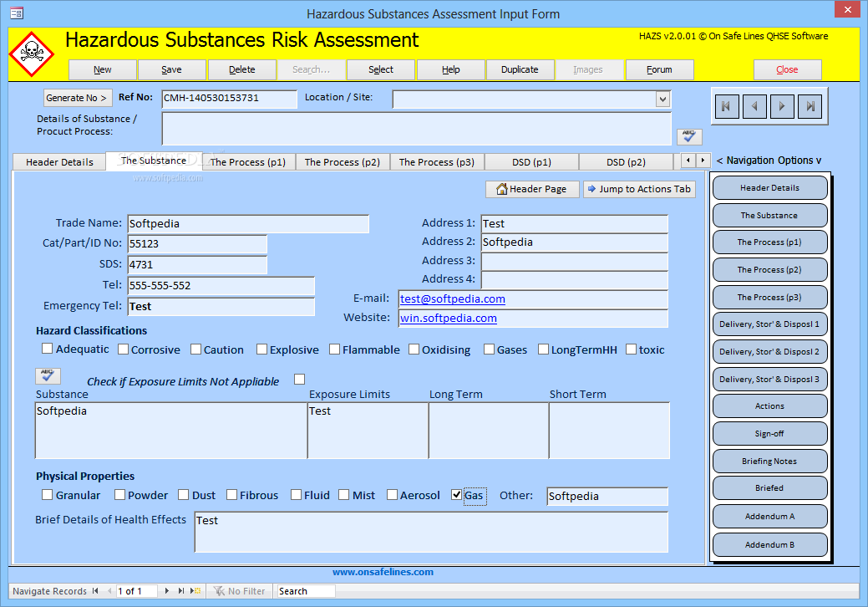Go to first record using top navigator

pos(726,106)
